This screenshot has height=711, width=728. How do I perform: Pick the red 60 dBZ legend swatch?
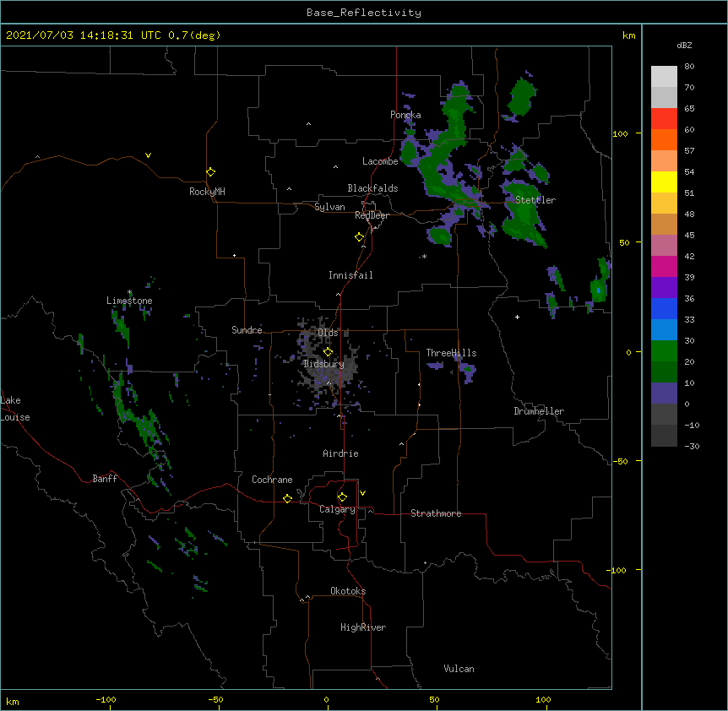[x=664, y=119]
